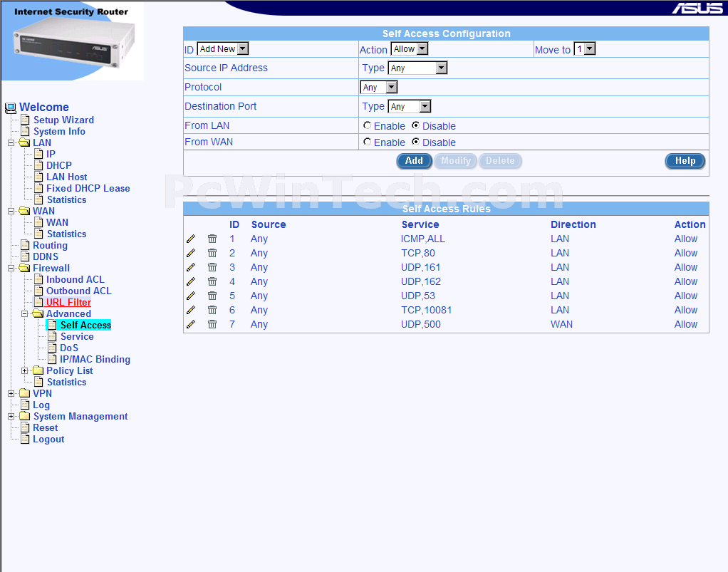Click Direction cell "WAN" in rule 7
Screen dimensions: 728x572
561,324
